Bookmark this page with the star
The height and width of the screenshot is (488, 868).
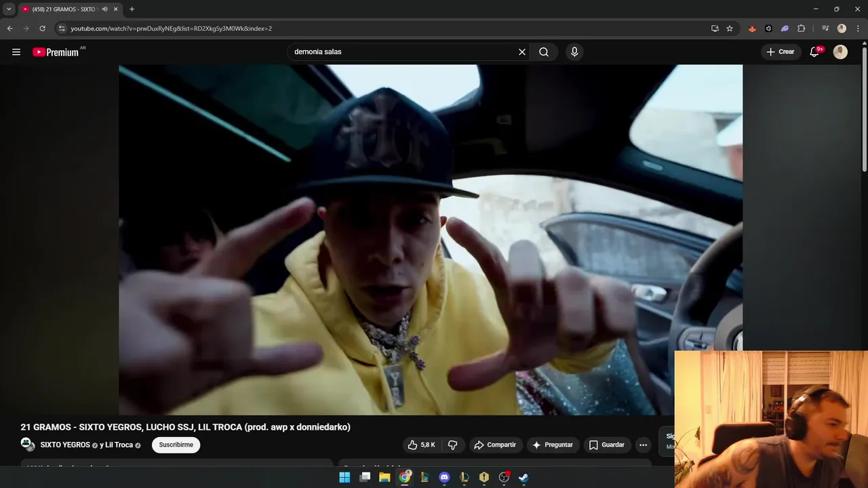click(x=730, y=28)
